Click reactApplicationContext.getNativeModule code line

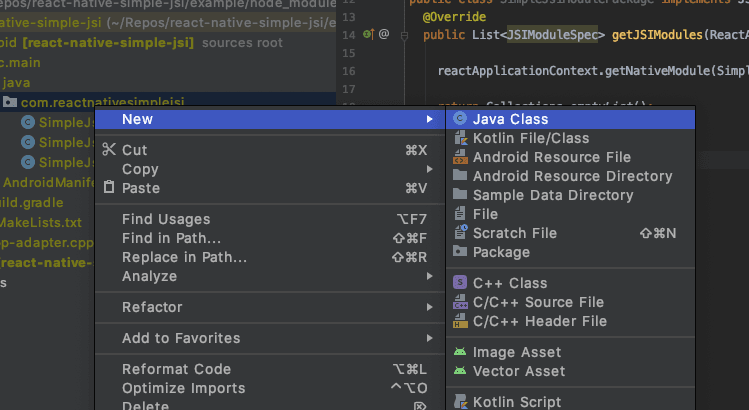click(593, 71)
